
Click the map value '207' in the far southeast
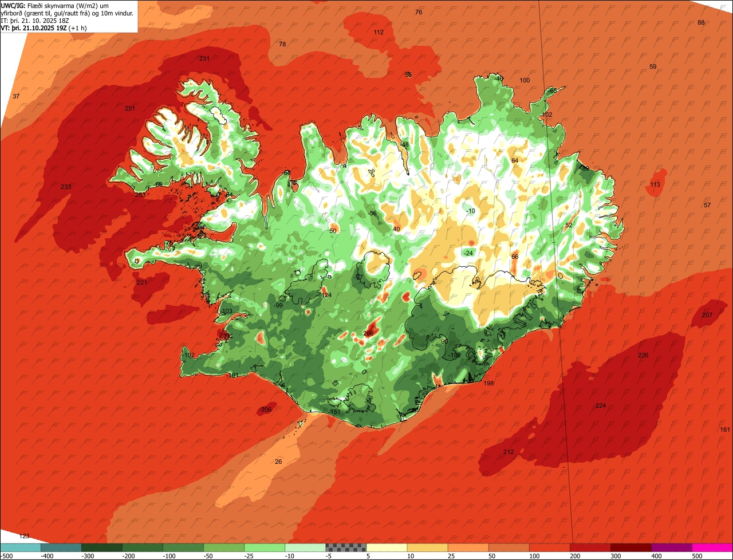(x=707, y=315)
